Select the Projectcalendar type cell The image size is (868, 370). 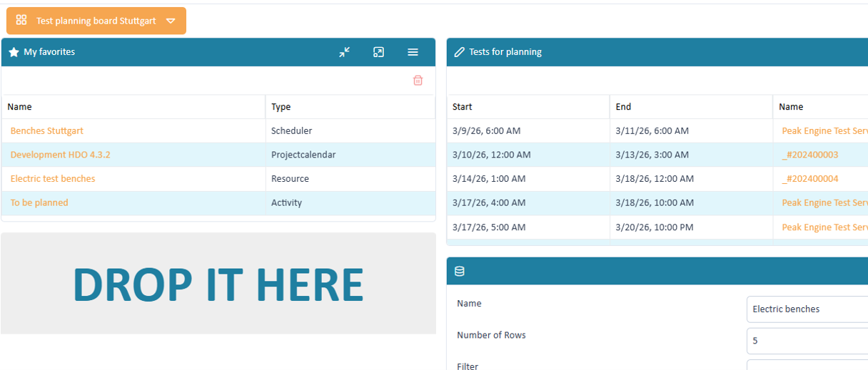(x=350, y=155)
